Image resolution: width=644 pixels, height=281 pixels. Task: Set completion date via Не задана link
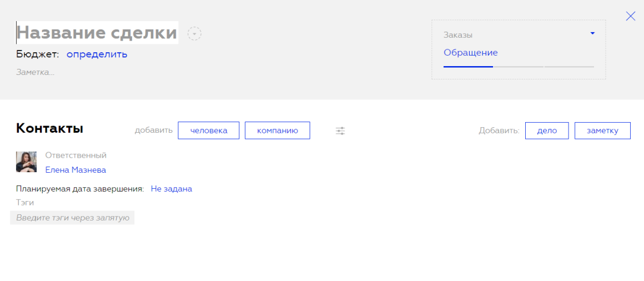pos(171,189)
